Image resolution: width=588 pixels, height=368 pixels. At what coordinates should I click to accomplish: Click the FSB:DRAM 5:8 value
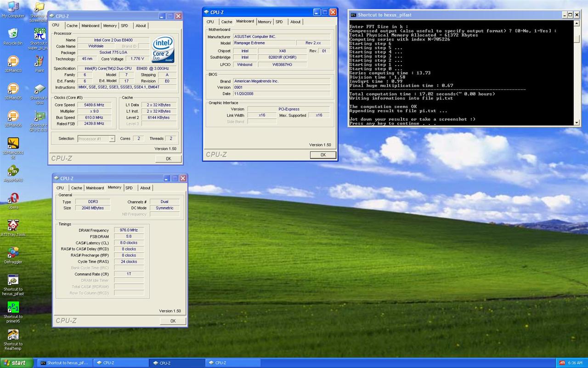[x=129, y=236]
